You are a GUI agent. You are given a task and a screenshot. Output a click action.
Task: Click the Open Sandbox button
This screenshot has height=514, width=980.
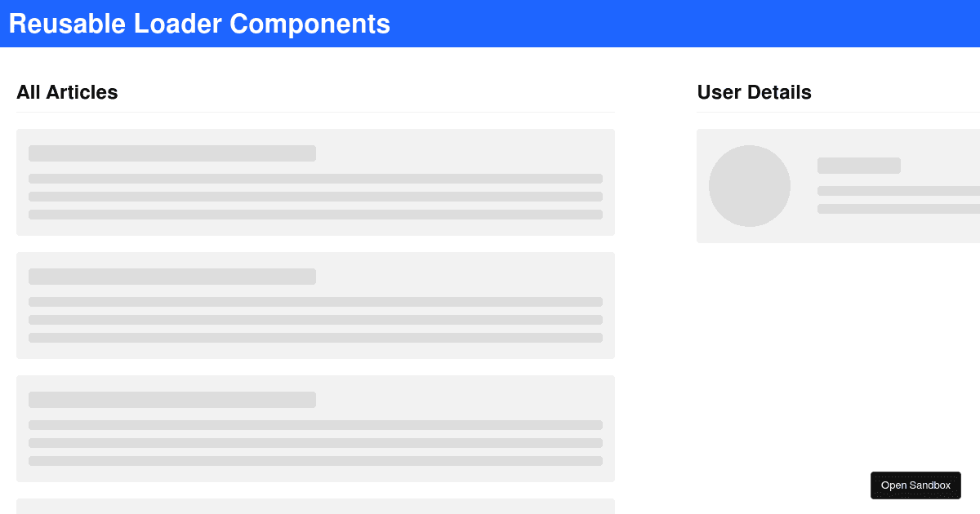point(915,485)
